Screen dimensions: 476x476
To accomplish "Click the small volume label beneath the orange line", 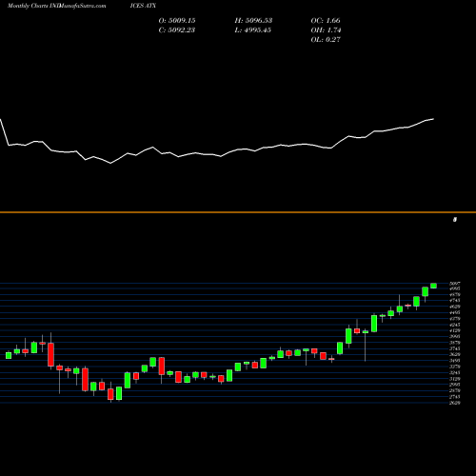I will pyautogui.click(x=455, y=220).
